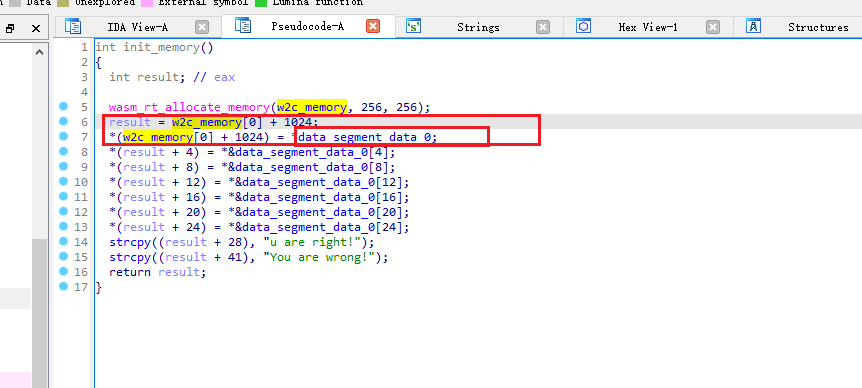Click the '// eax' comment

(x=214, y=77)
